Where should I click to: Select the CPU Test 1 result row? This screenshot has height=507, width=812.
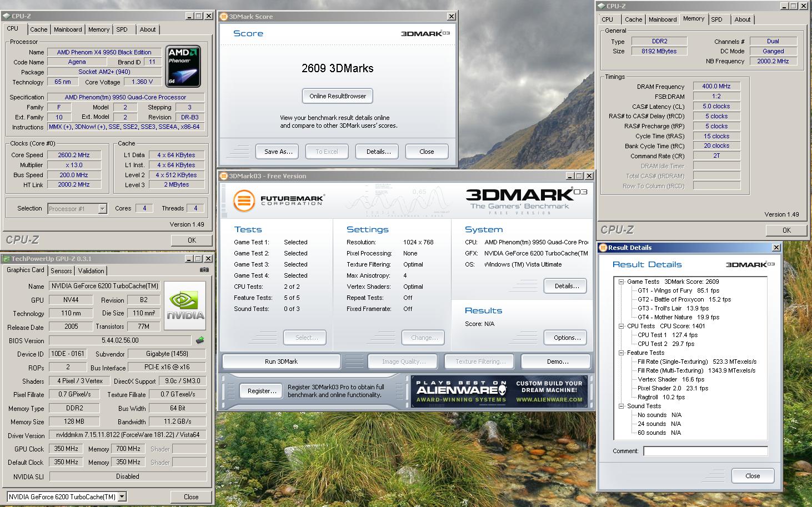tap(668, 335)
